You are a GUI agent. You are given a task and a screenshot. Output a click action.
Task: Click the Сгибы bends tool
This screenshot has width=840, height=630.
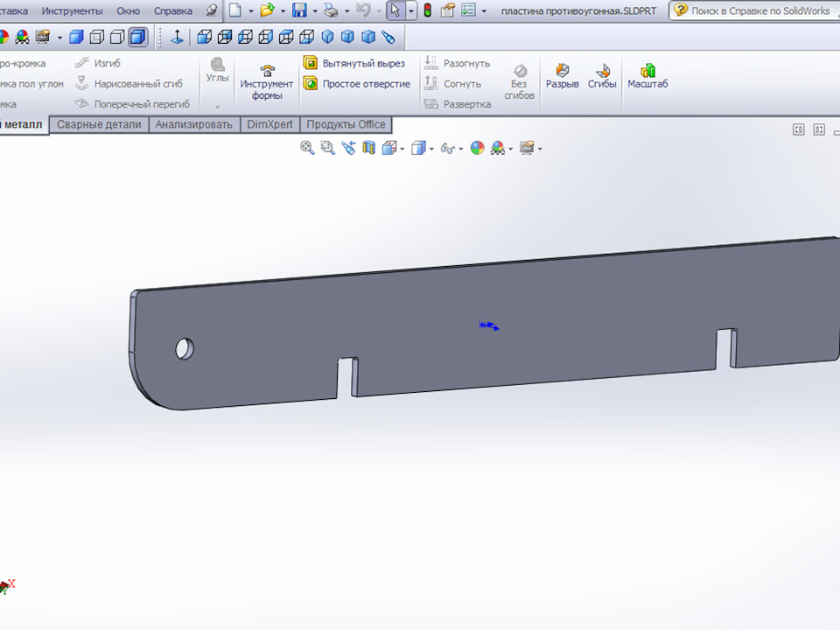coord(602,76)
